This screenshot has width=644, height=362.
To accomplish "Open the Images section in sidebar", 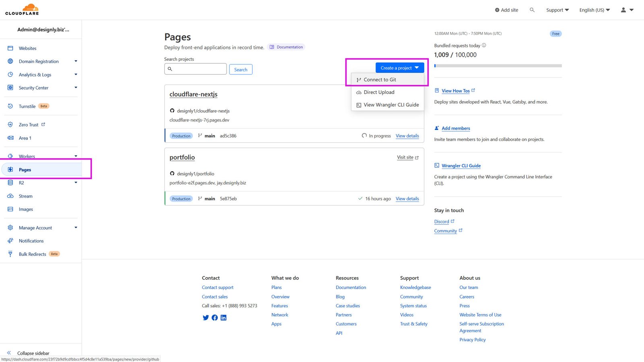I will (x=25, y=209).
